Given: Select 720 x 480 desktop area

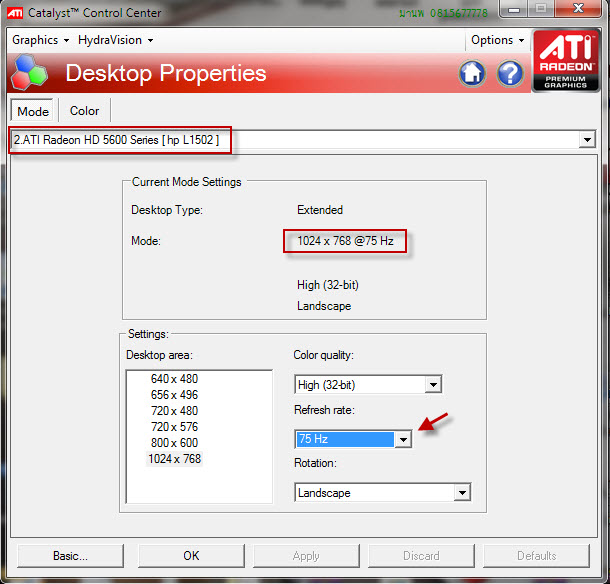Looking at the screenshot, I should (x=174, y=410).
